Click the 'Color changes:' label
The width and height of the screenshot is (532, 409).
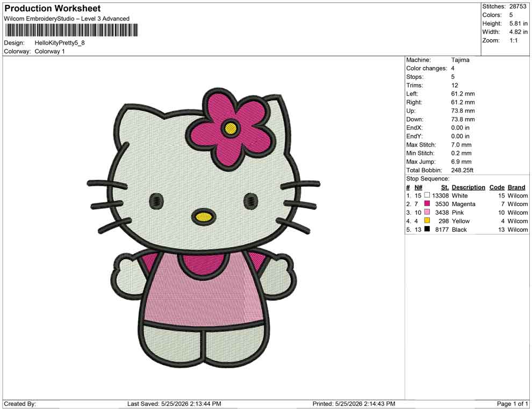[x=427, y=69]
